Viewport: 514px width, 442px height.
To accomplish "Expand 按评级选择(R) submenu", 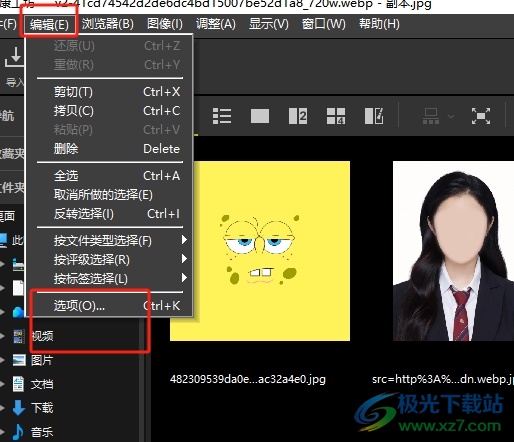I will (110, 259).
